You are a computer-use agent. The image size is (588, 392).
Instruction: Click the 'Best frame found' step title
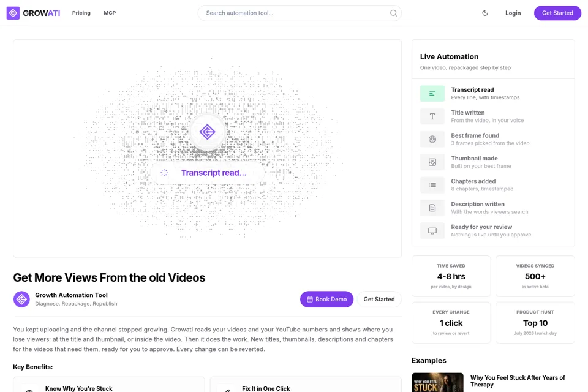coord(475,135)
